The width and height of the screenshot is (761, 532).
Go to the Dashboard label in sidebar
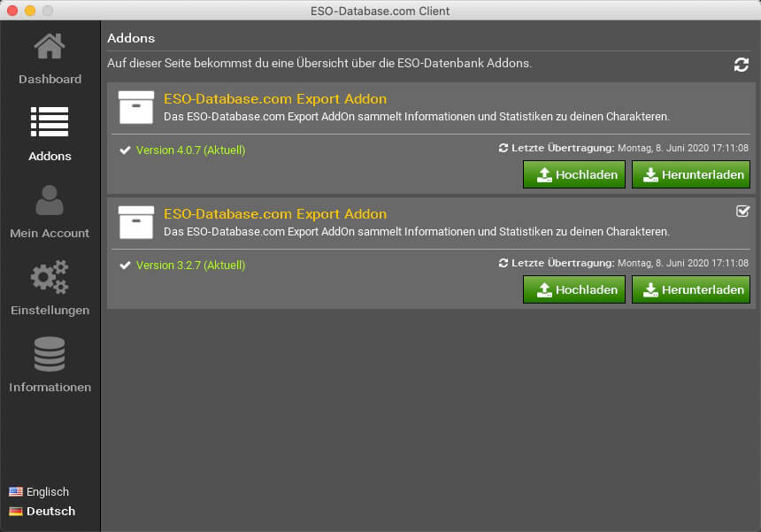pyautogui.click(x=50, y=79)
